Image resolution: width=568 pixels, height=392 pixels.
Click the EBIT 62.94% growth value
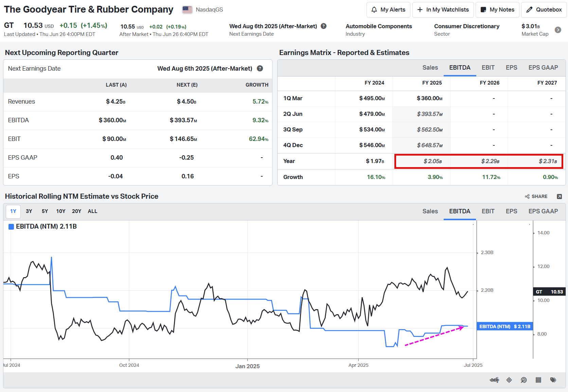click(x=259, y=139)
